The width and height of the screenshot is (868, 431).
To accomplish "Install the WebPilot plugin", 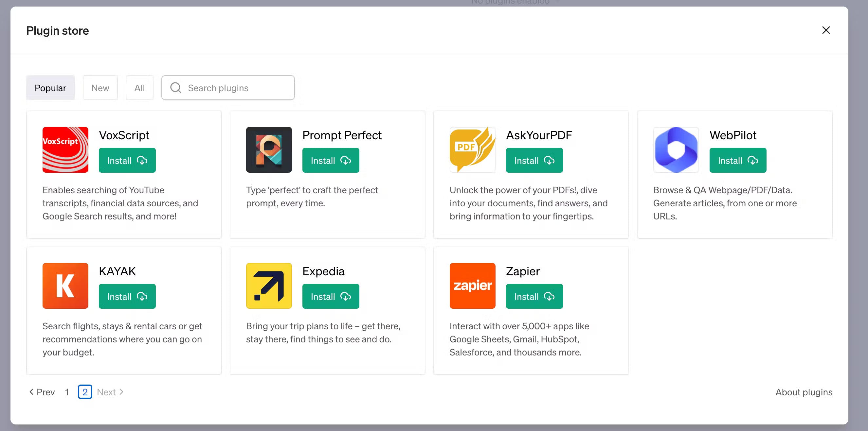I will [738, 160].
